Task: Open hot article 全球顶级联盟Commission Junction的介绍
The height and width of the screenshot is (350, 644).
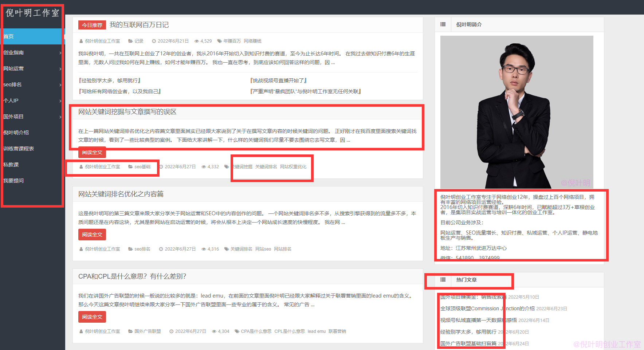Action: click(487, 308)
